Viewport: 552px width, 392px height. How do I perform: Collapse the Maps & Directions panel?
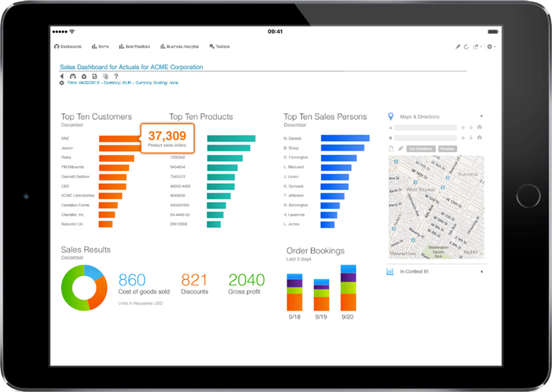coord(481,117)
